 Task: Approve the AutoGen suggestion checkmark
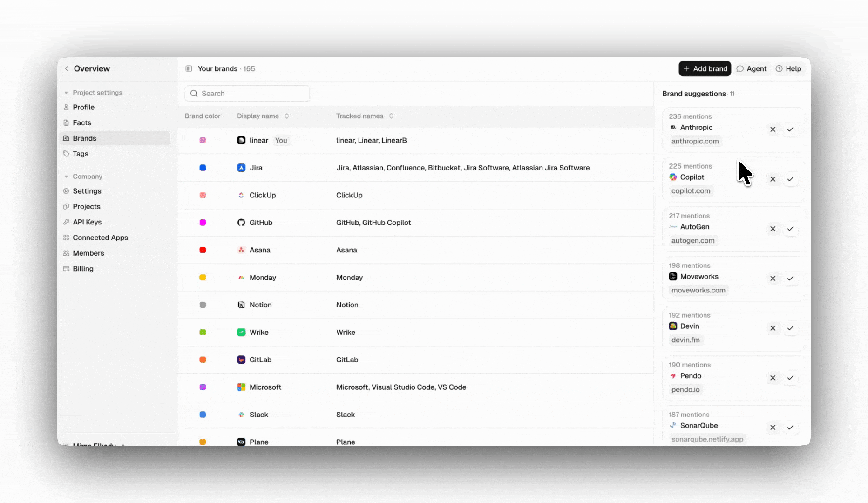(790, 229)
